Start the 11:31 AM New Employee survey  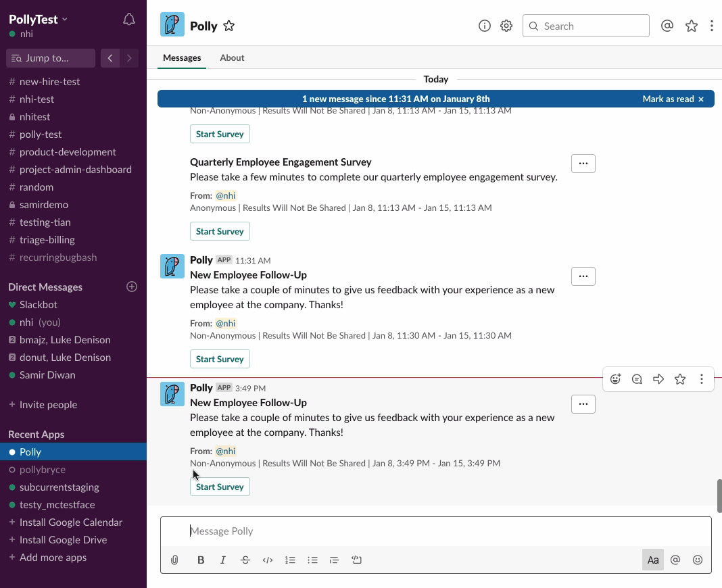pyautogui.click(x=220, y=359)
